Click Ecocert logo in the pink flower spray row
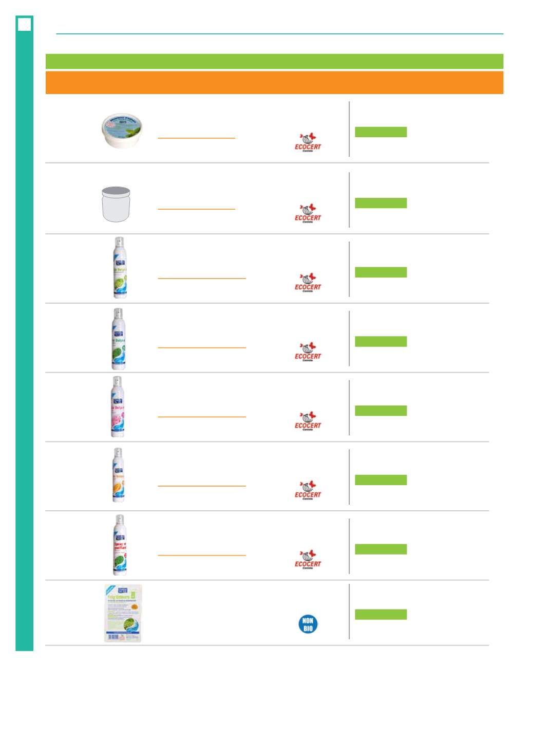The image size is (534, 756). [x=308, y=420]
